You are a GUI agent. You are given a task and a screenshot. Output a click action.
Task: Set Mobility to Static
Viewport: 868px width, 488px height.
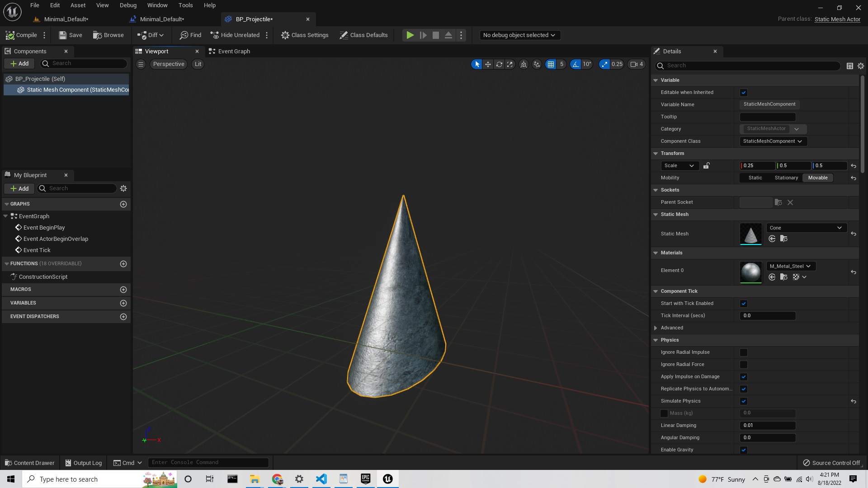pos(755,178)
